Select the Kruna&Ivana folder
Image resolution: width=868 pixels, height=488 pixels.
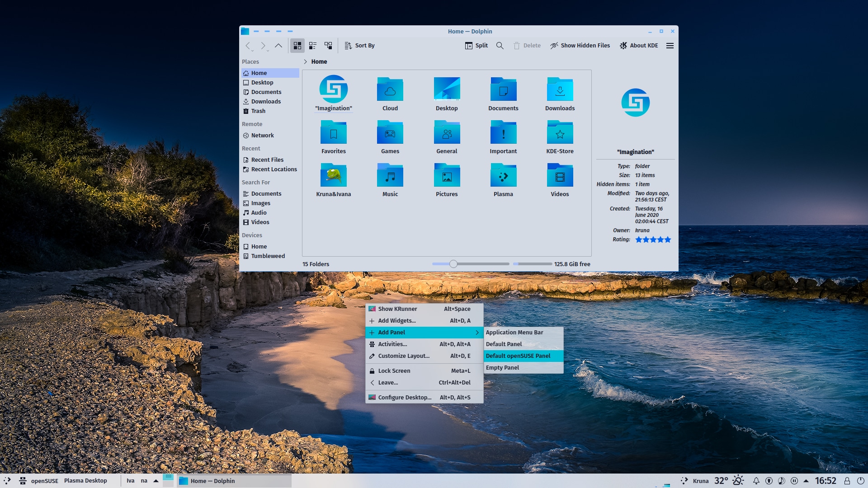pos(334,180)
